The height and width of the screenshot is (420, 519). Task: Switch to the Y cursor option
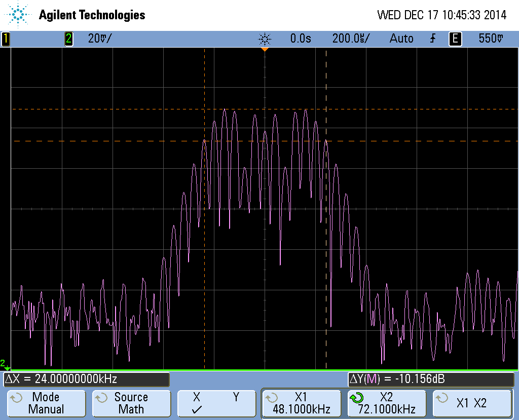[x=236, y=398]
